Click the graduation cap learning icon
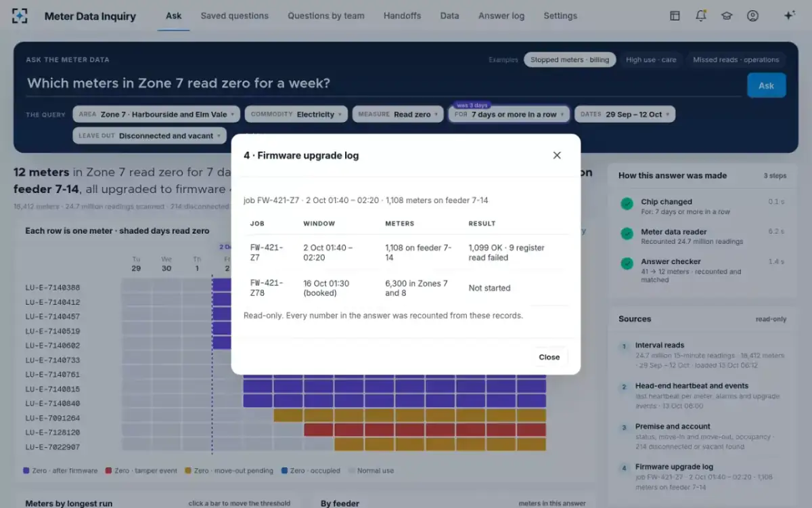 [x=727, y=16]
